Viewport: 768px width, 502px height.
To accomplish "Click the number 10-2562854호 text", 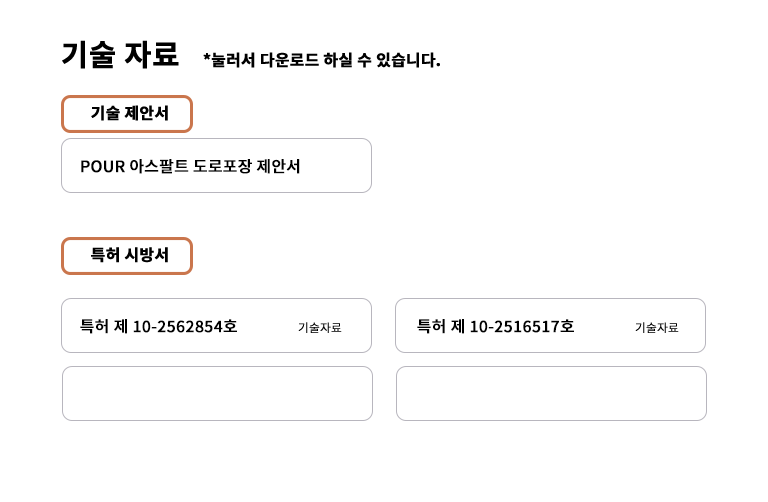I will pos(185,326).
